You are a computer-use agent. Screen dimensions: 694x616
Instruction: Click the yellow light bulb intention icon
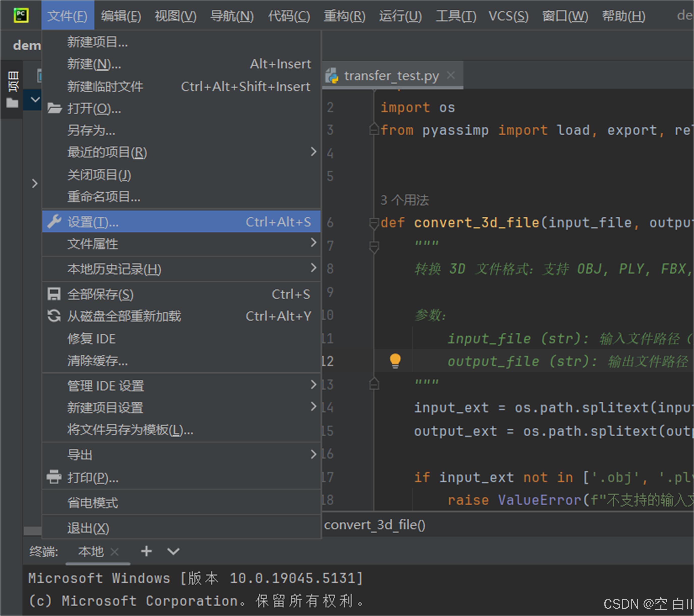395,361
